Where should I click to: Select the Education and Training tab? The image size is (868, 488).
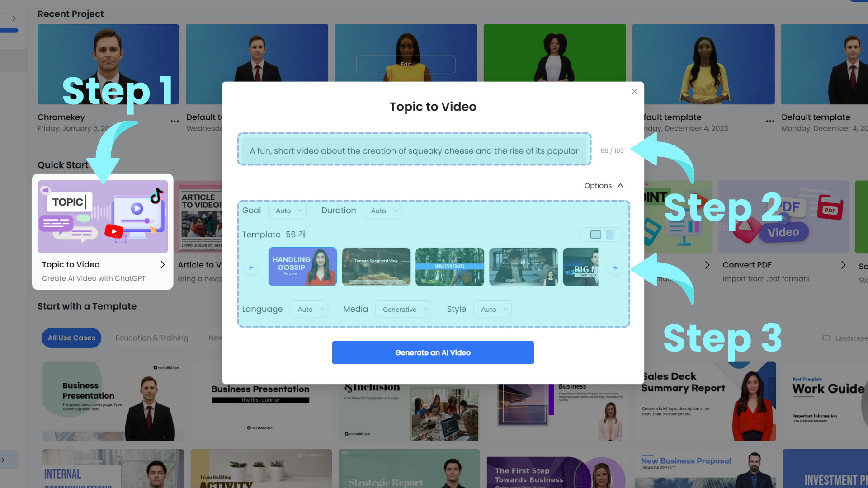(x=152, y=338)
